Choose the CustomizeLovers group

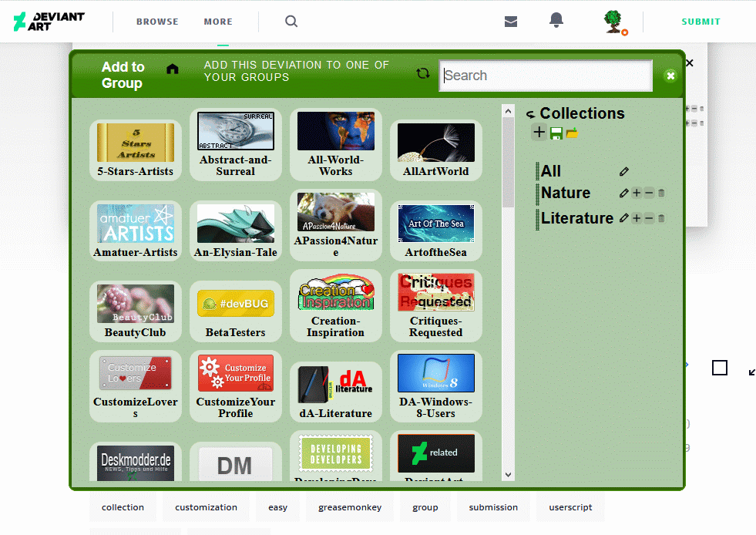136,386
